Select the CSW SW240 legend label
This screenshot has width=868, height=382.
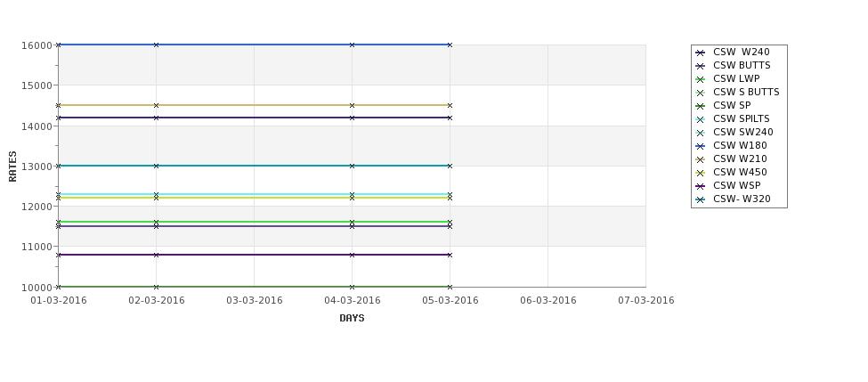[x=742, y=132]
